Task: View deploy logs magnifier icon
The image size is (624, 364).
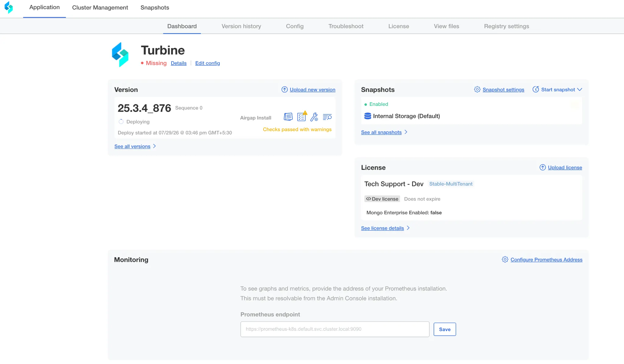Action: pyautogui.click(x=327, y=117)
